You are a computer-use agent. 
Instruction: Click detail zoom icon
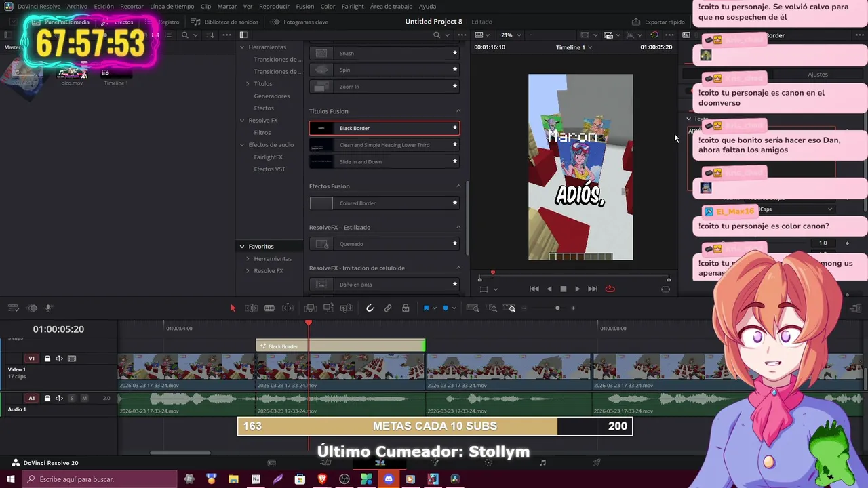[x=493, y=308]
